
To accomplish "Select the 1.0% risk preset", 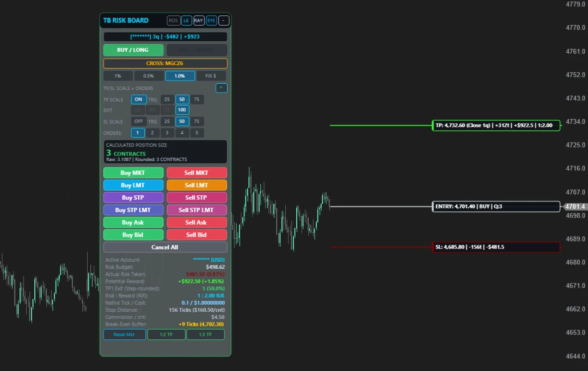I will (x=180, y=76).
